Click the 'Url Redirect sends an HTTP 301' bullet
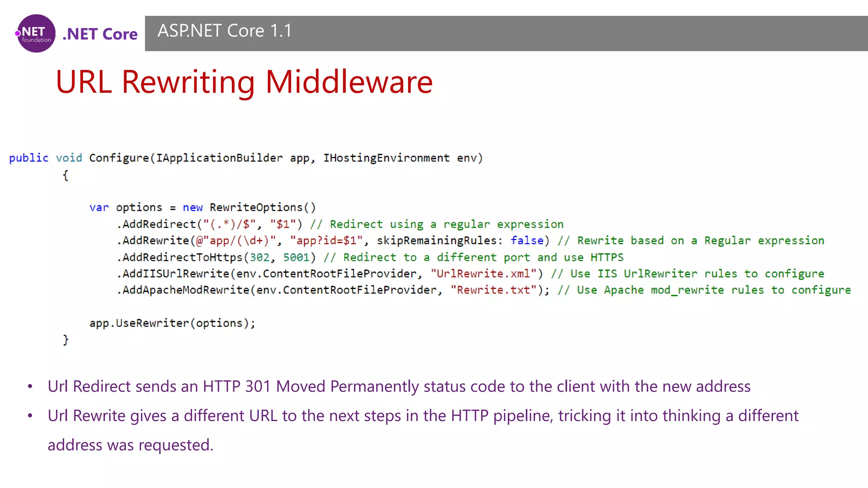Image resolution: width=868 pixels, height=488 pixels. [x=398, y=386]
